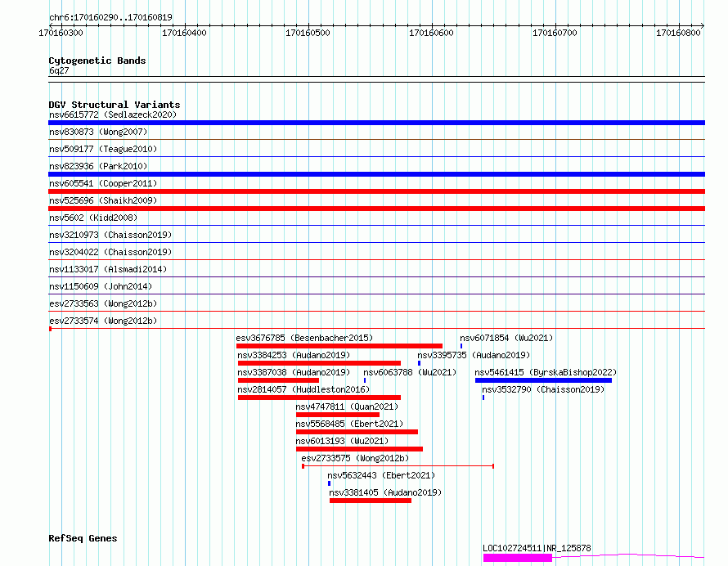Click the small blue mark under nsv6071854

pyautogui.click(x=461, y=346)
